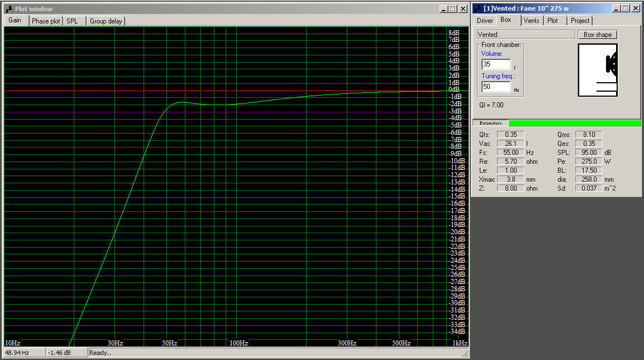Image resolution: width=644 pixels, height=360 pixels.
Task: Minimize the Plot window
Action: pyautogui.click(x=443, y=8)
